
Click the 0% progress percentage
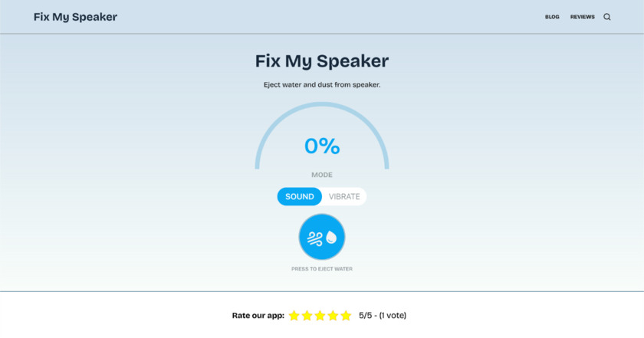pyautogui.click(x=322, y=146)
